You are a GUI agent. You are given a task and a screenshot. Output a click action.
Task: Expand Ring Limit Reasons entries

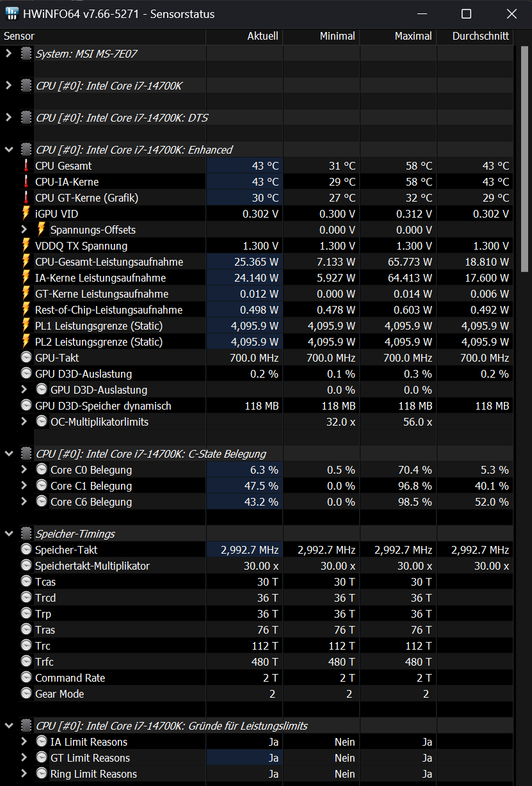pos(24,774)
